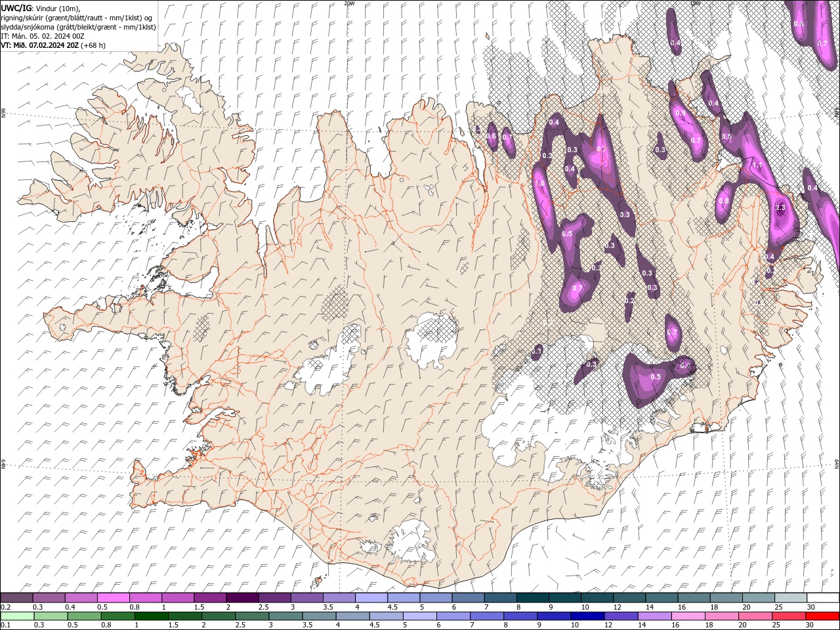Click the '20W' longitude label at the top
This screenshot has height=630, width=840.
pyautogui.click(x=349, y=3)
